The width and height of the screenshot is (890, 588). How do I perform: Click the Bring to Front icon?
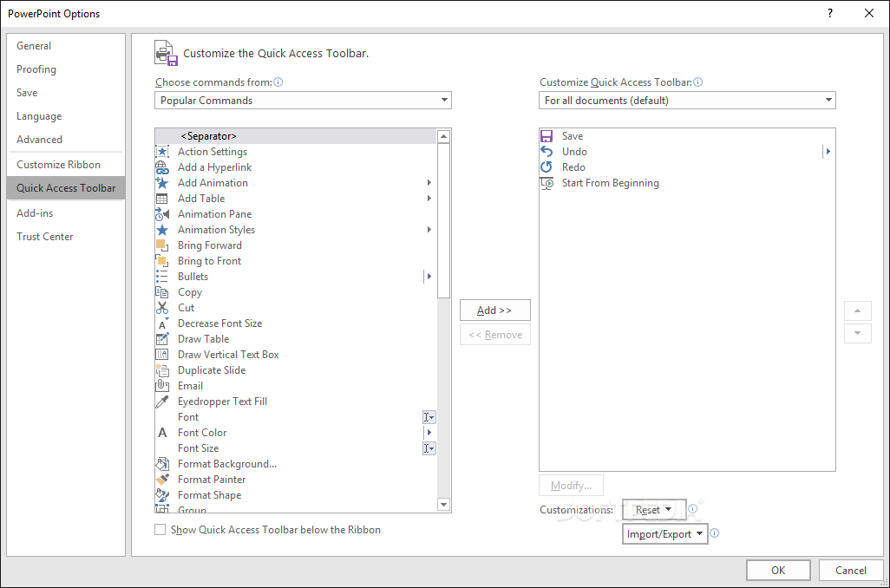[162, 261]
